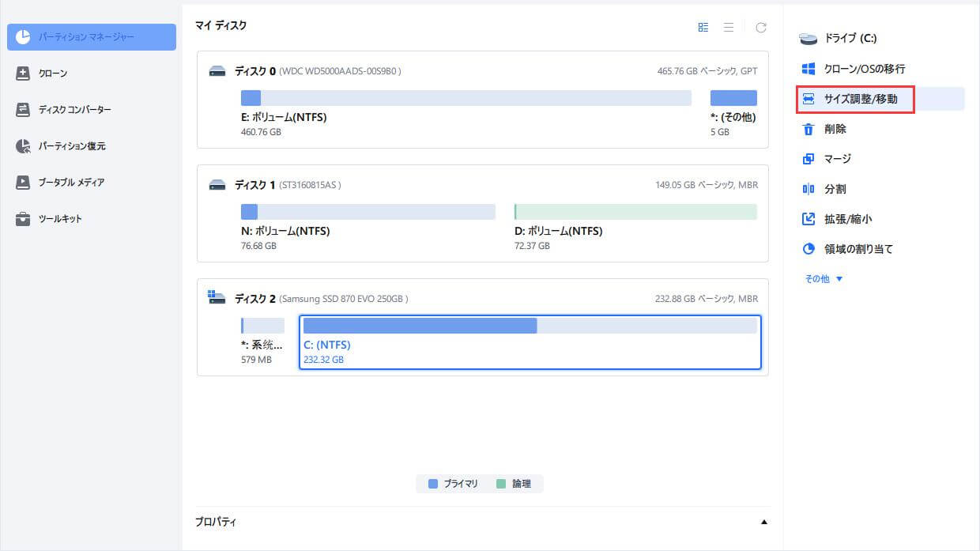Click the Split (分割) icon
Image resolution: width=980 pixels, height=551 pixels.
pos(808,189)
